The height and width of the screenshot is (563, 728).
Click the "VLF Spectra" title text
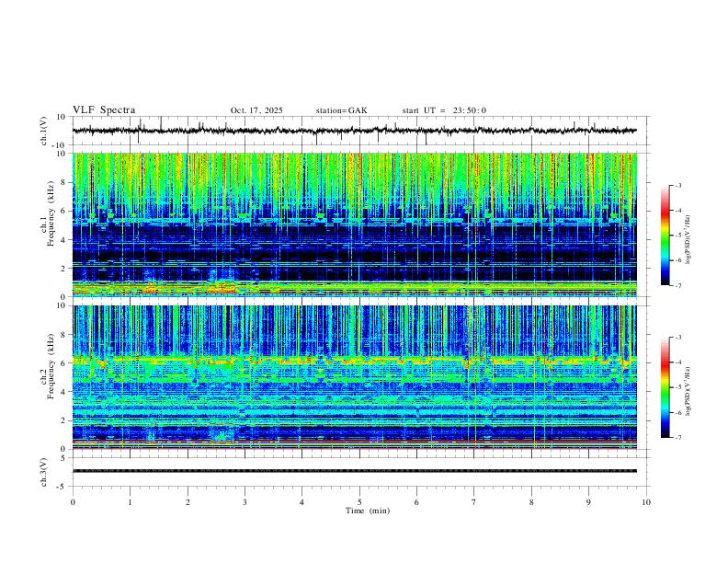tap(104, 110)
